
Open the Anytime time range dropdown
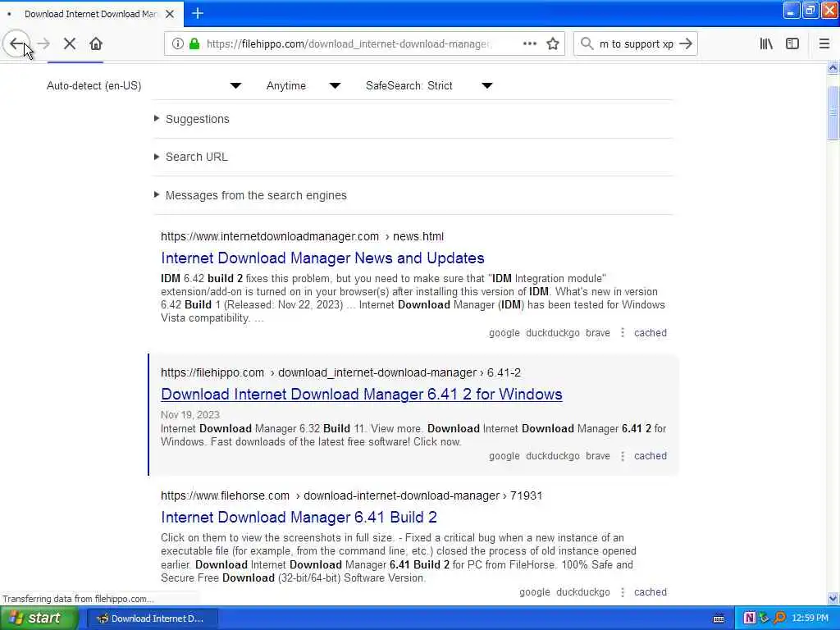(304, 85)
